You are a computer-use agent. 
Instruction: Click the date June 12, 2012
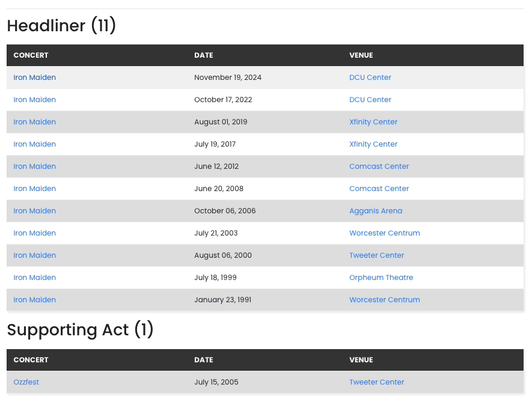[x=216, y=166]
